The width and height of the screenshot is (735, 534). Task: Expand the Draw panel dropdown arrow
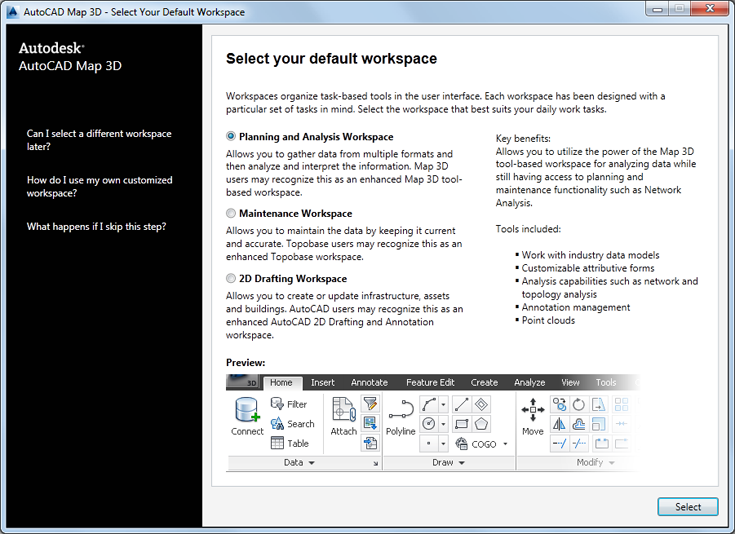click(462, 463)
